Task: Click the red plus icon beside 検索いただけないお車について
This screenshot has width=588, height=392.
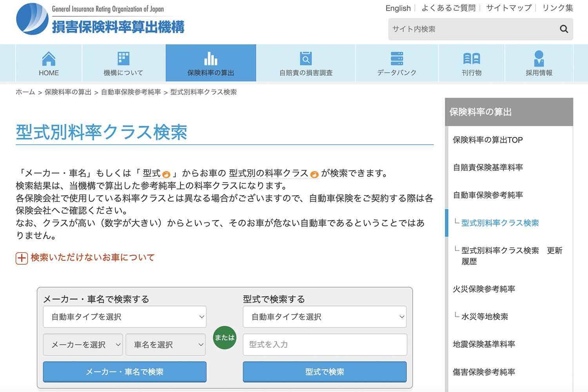Action: click(22, 258)
